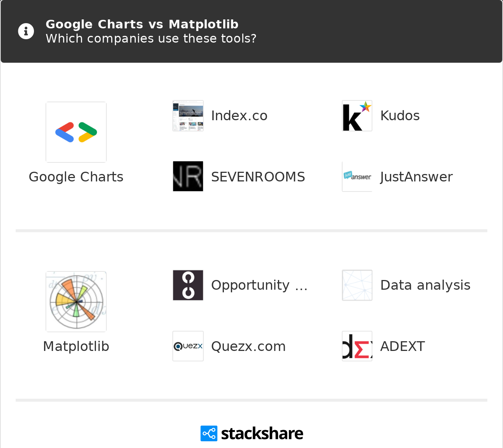Open the Index.co company link

click(x=239, y=116)
